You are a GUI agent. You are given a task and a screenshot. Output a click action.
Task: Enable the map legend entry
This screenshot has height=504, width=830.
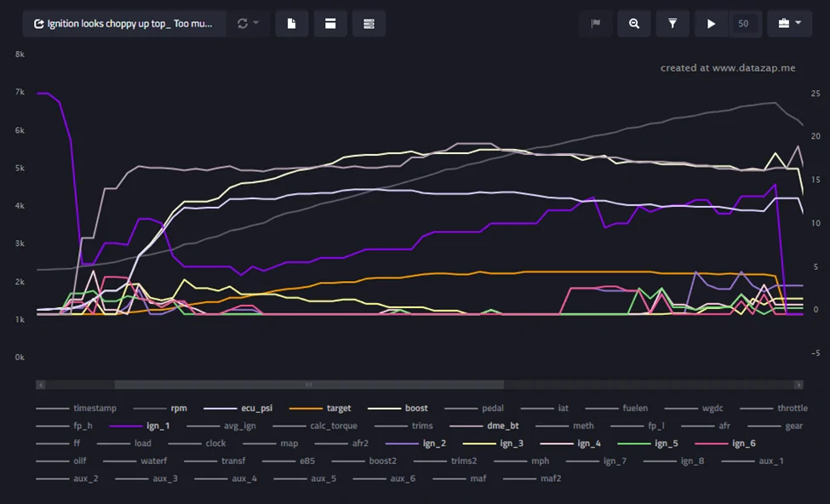271,443
